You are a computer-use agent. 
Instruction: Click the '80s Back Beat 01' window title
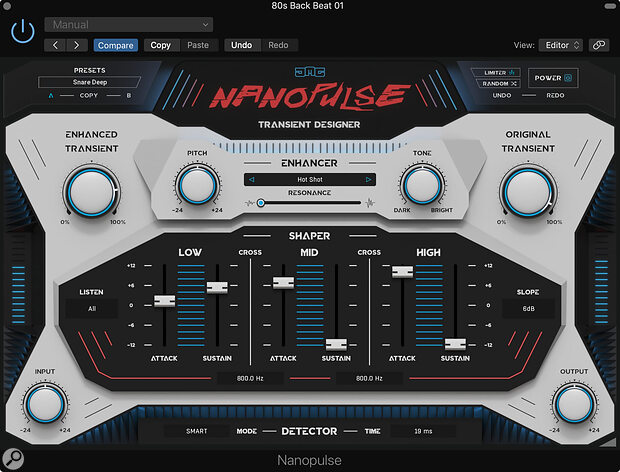click(x=308, y=6)
